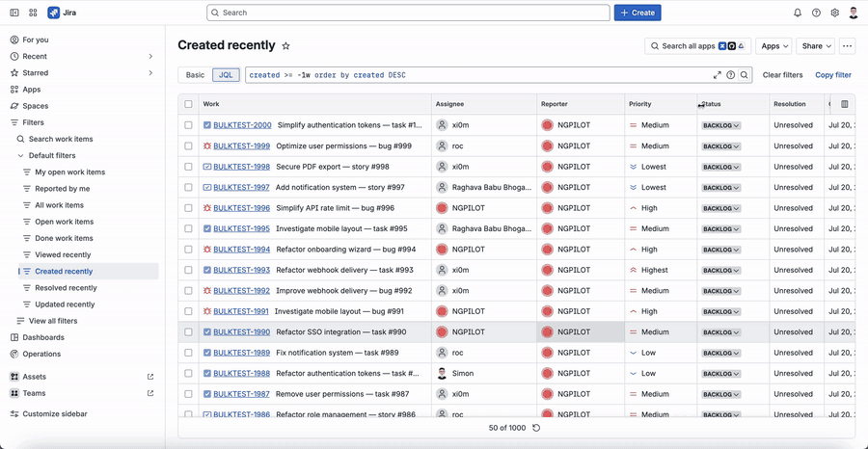Image resolution: width=868 pixels, height=449 pixels.
Task: Open the settings gear icon
Action: tap(835, 13)
